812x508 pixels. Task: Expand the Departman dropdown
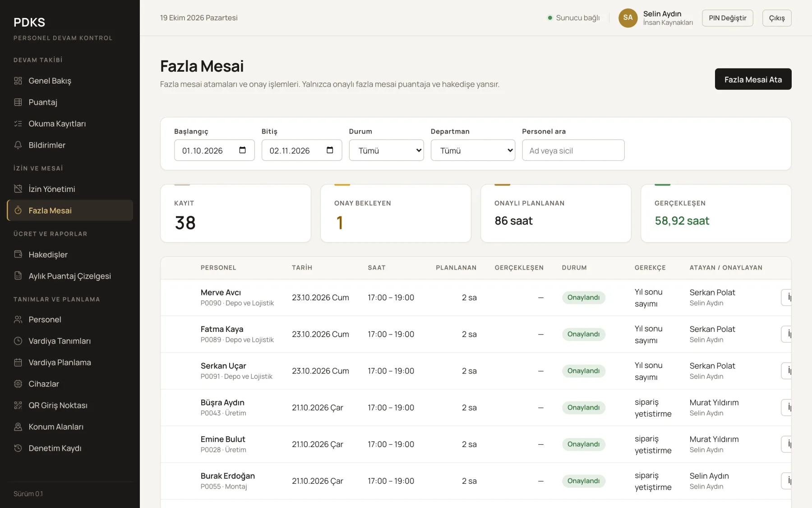473,150
